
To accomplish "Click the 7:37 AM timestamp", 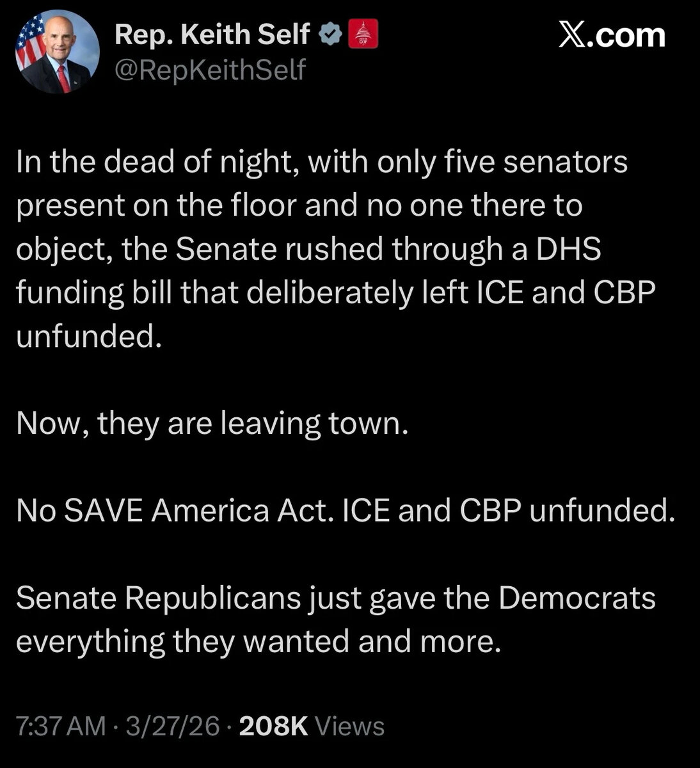I will pyautogui.click(x=61, y=726).
